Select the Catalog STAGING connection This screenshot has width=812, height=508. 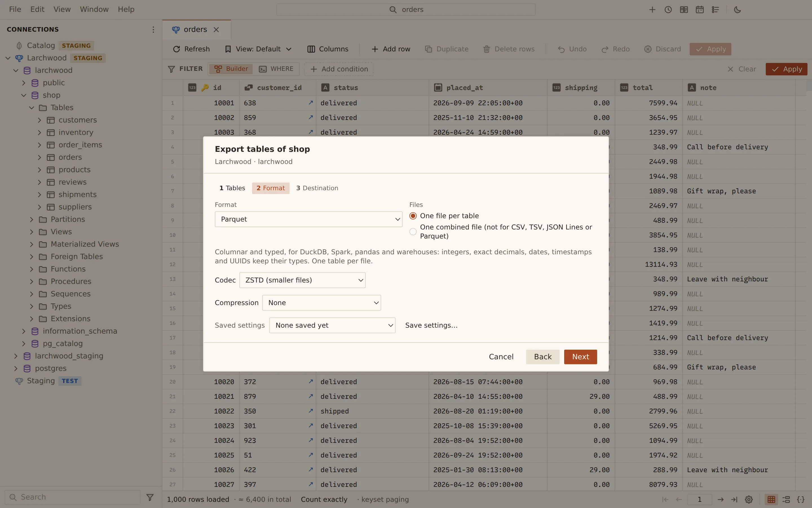[x=55, y=45]
